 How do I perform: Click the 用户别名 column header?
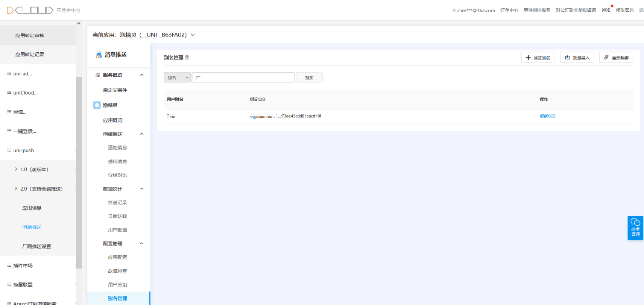[x=175, y=99]
